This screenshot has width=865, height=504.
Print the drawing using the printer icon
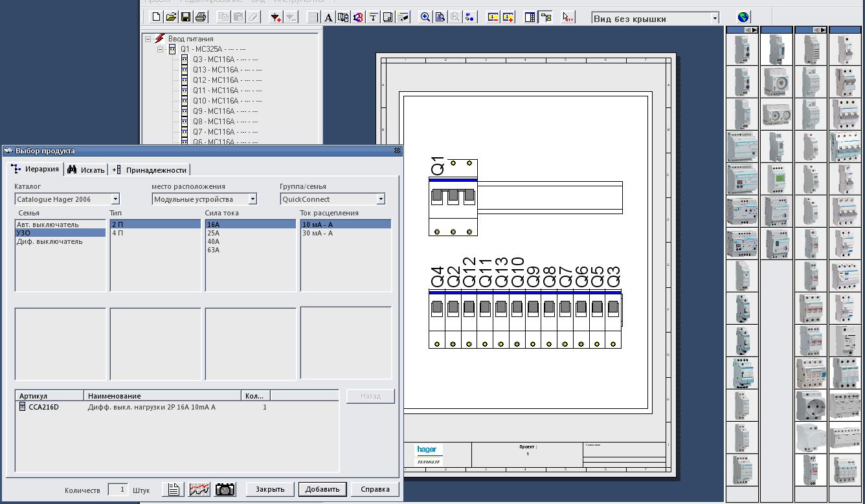coord(201,17)
